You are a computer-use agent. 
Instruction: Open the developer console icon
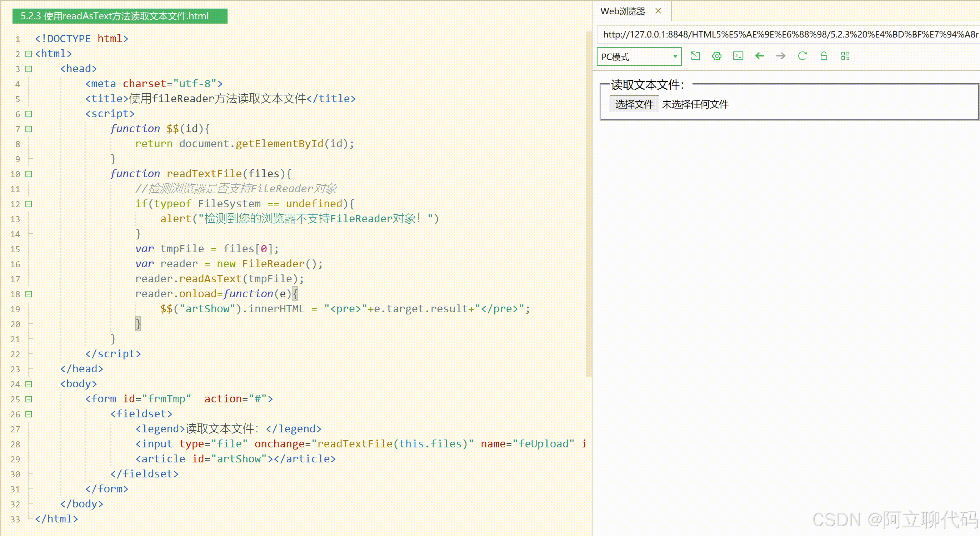[738, 56]
